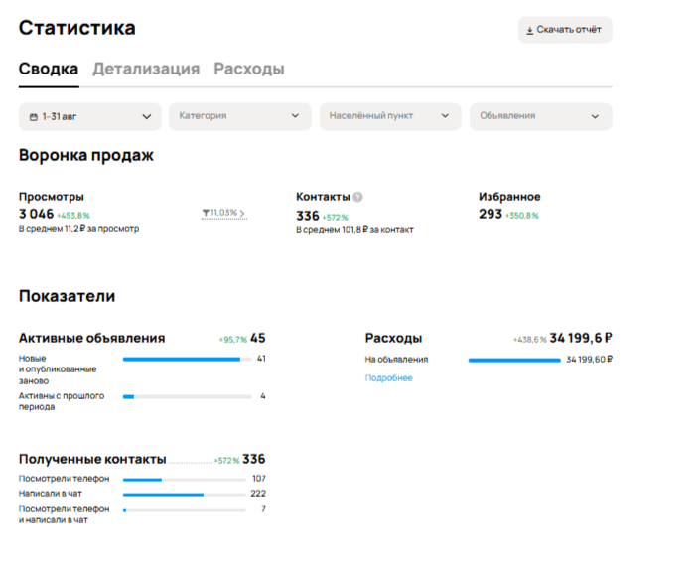Click the text В среднем 101,8 ₽ за контакт

(354, 230)
